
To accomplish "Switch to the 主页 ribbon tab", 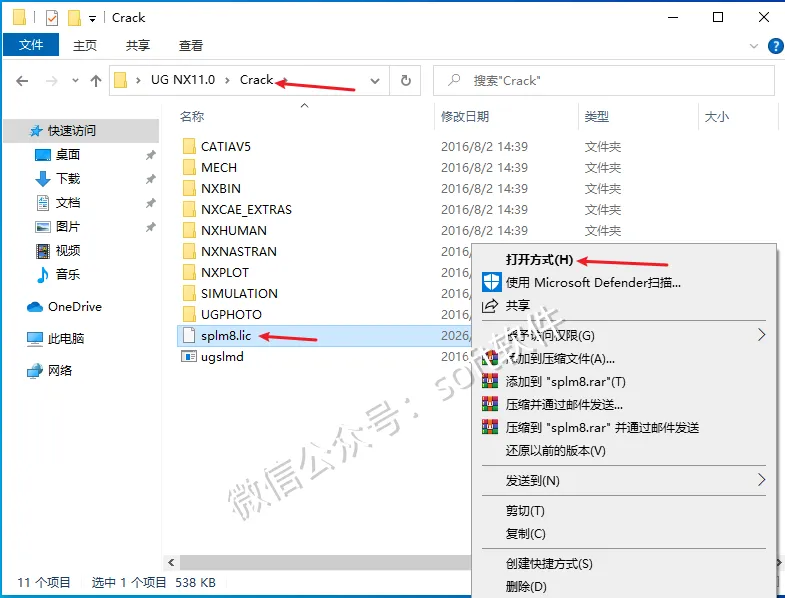I will point(85,46).
